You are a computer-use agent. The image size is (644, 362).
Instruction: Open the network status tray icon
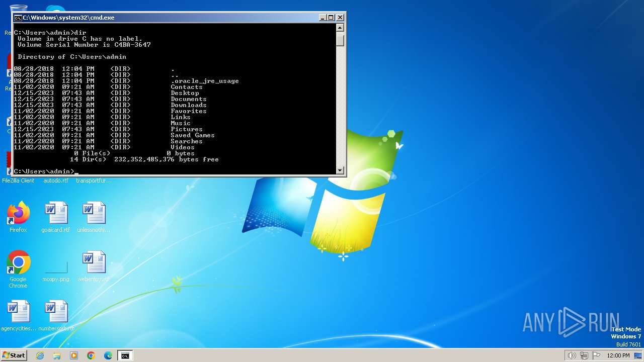(x=584, y=355)
